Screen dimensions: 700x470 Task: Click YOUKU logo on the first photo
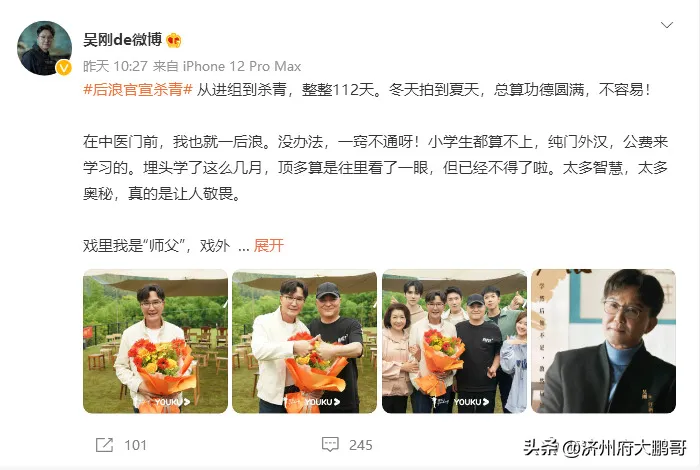(172, 402)
